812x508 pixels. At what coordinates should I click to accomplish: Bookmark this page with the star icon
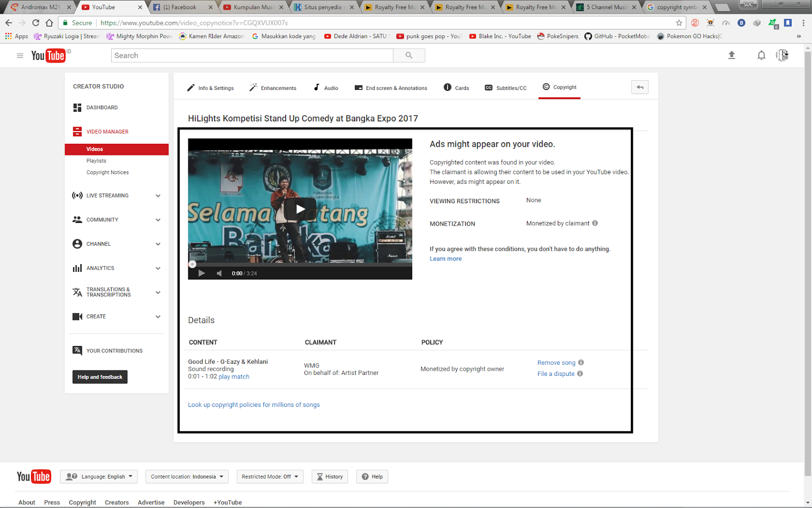[679, 23]
